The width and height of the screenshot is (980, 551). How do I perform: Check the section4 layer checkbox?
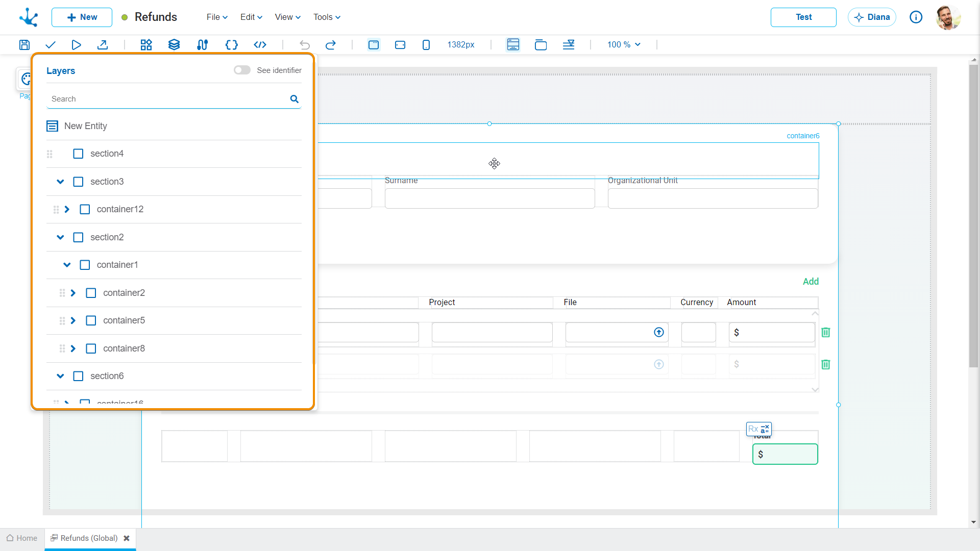click(78, 154)
